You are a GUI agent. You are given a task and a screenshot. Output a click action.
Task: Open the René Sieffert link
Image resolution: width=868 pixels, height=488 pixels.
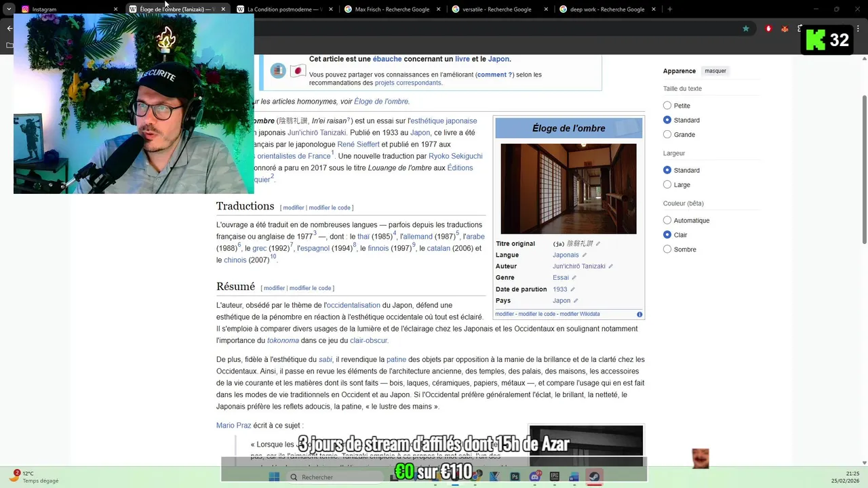(358, 144)
